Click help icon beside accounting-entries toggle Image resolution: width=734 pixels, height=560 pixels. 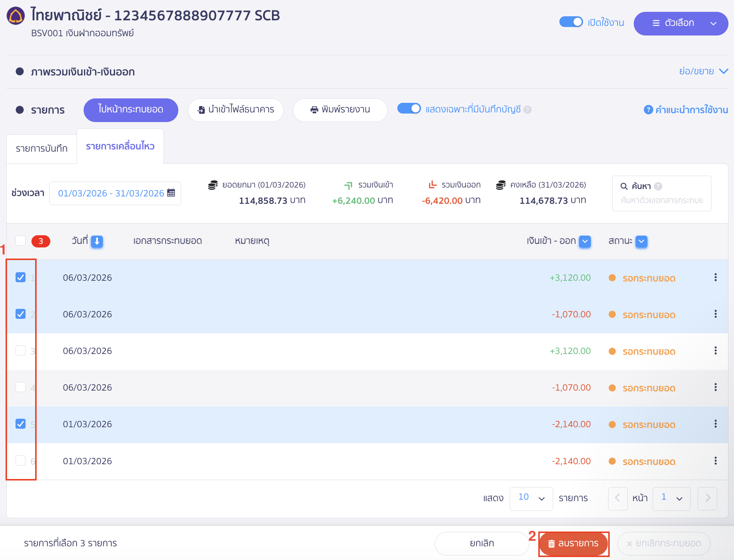click(528, 110)
